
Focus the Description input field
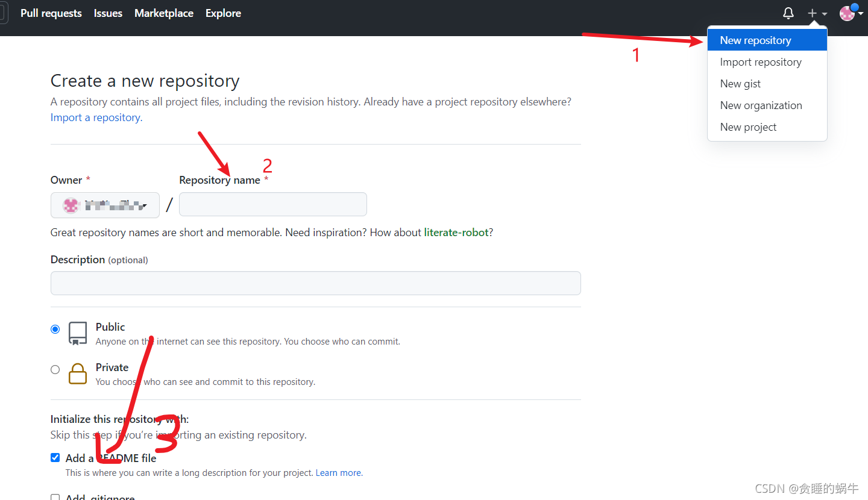pos(316,283)
